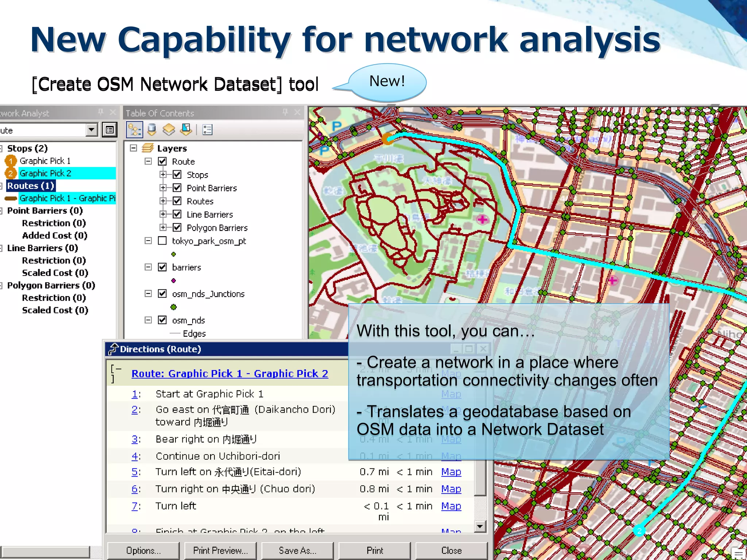The width and height of the screenshot is (747, 560).
Task: Toggle the Route layer checkbox
Action: (162, 161)
